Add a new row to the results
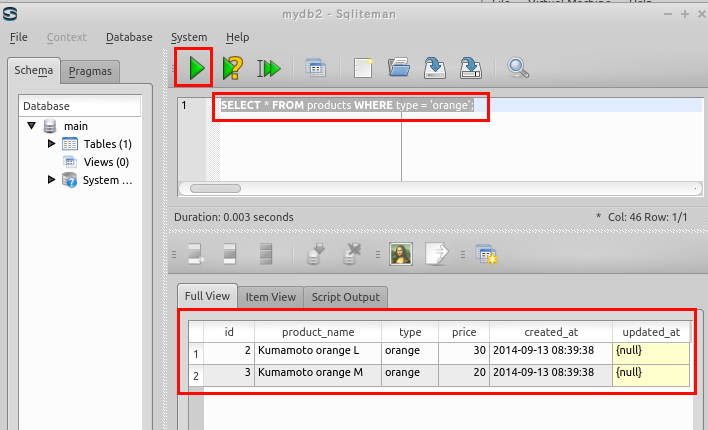Screen dimensions: 708x430 [x=196, y=254]
